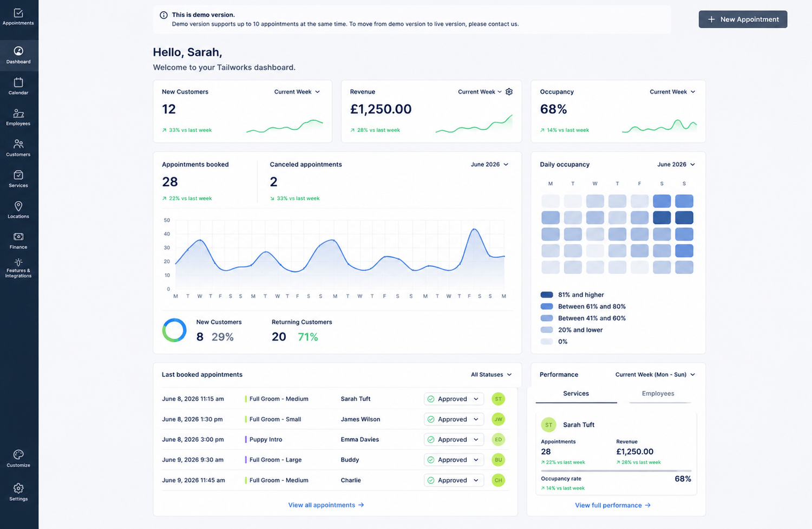Click the BU avatar for Buddy
The width and height of the screenshot is (812, 529).
click(498, 460)
